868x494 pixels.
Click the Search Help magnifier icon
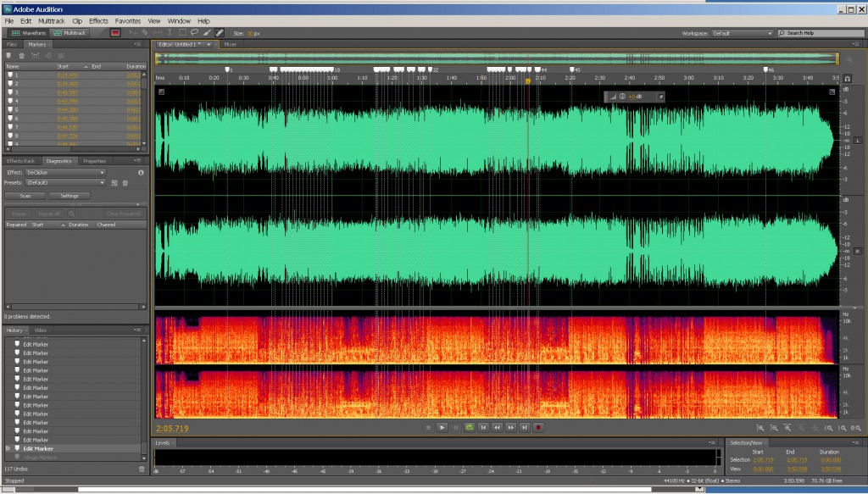coord(782,33)
